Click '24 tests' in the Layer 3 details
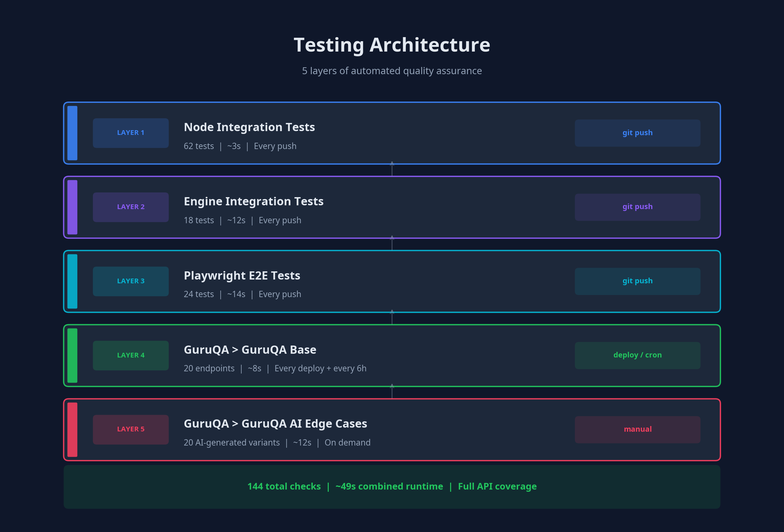The height and width of the screenshot is (532, 784). tap(199, 294)
